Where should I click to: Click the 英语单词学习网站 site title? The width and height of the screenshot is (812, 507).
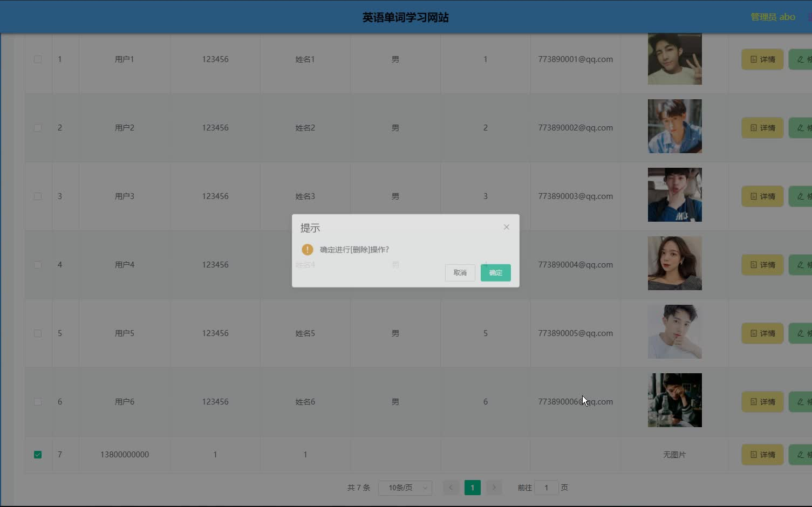tap(405, 17)
